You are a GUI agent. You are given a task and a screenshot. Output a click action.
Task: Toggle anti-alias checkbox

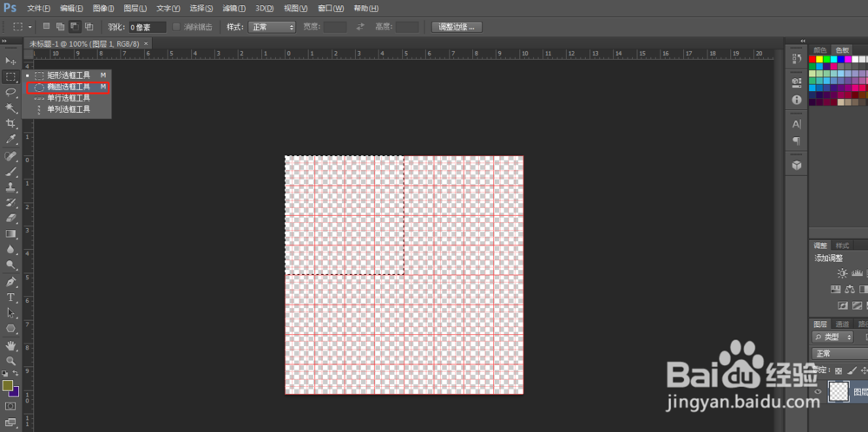176,27
